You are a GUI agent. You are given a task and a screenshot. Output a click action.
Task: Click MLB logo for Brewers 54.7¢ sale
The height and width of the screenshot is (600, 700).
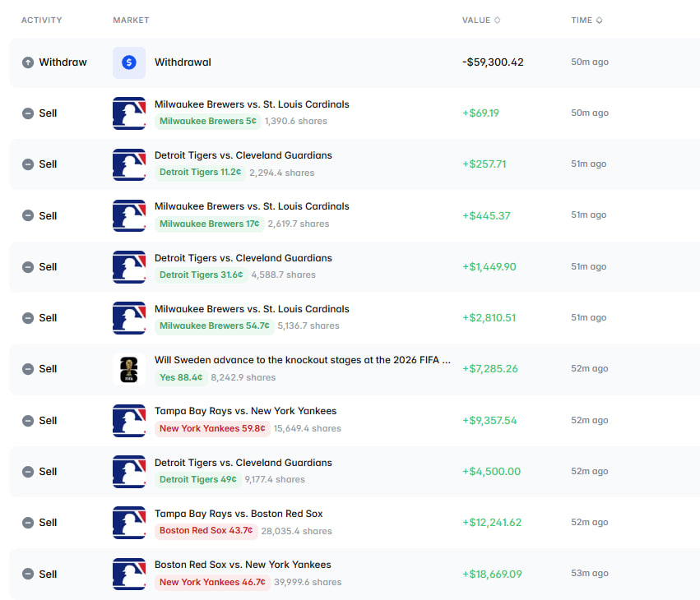click(x=129, y=317)
